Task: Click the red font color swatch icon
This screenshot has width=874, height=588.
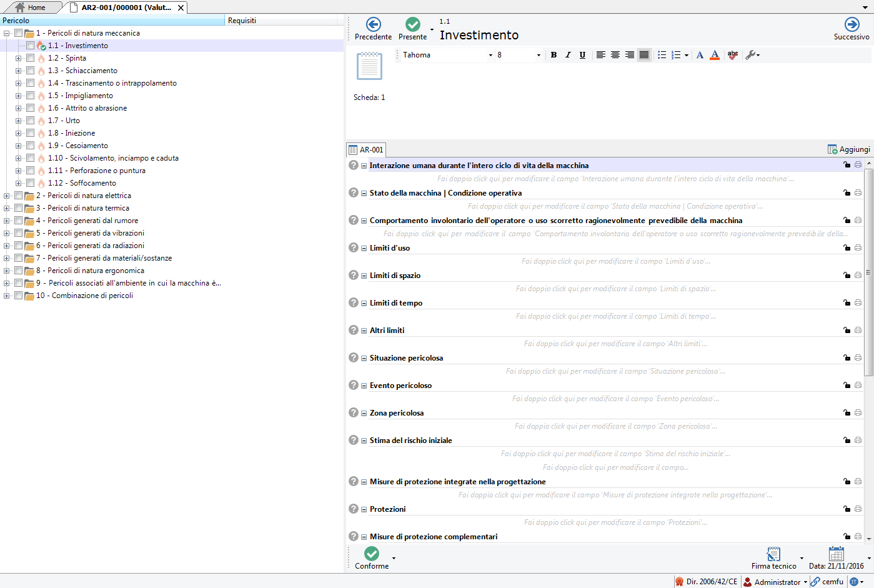Action: point(715,55)
